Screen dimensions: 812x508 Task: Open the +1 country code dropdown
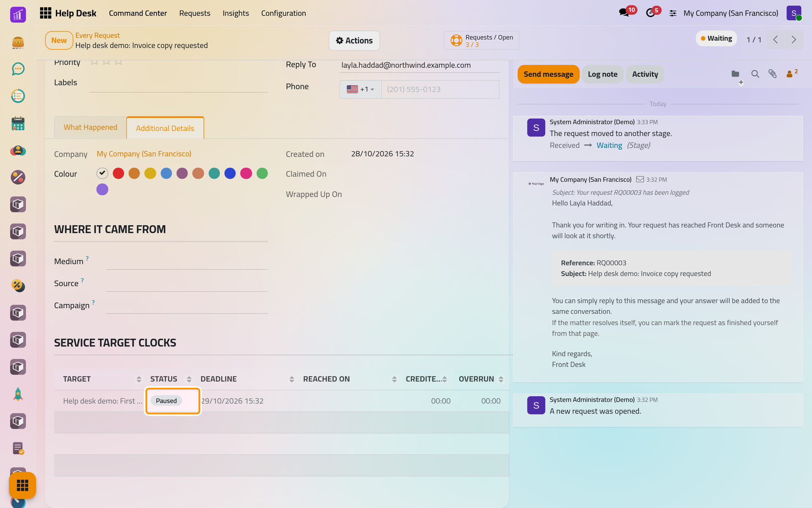(x=360, y=89)
